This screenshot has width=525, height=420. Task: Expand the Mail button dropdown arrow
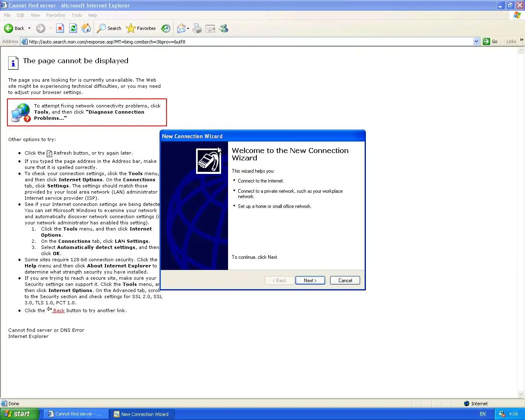188,28
